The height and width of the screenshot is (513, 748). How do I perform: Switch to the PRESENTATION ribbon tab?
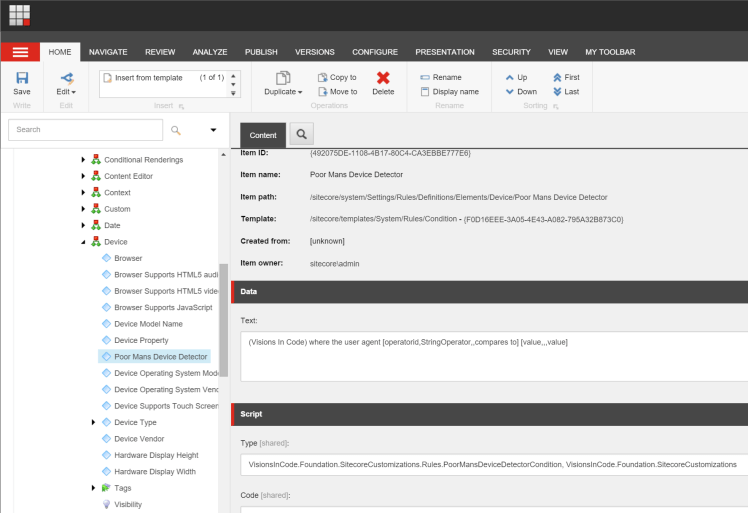pyautogui.click(x=445, y=52)
